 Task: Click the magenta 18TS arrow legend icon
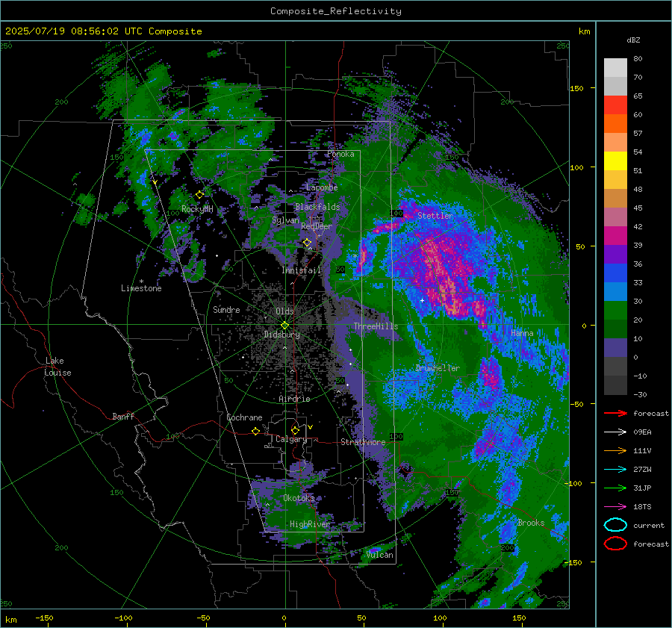(x=615, y=506)
